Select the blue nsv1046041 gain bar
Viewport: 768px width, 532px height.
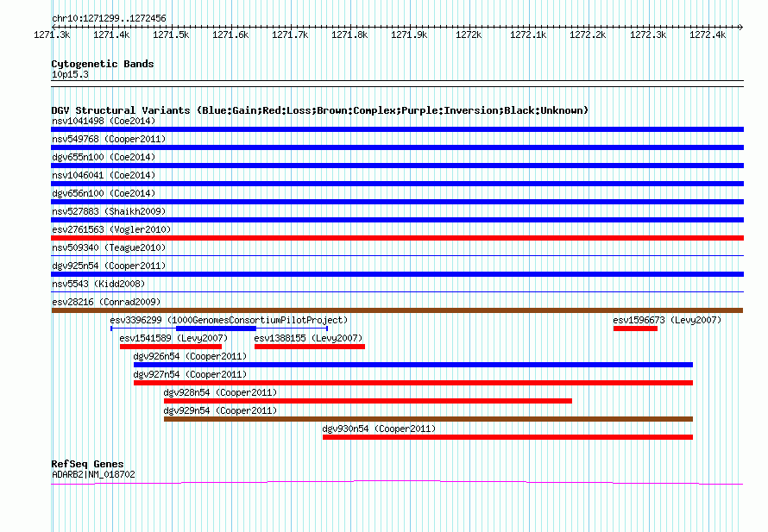pos(397,184)
